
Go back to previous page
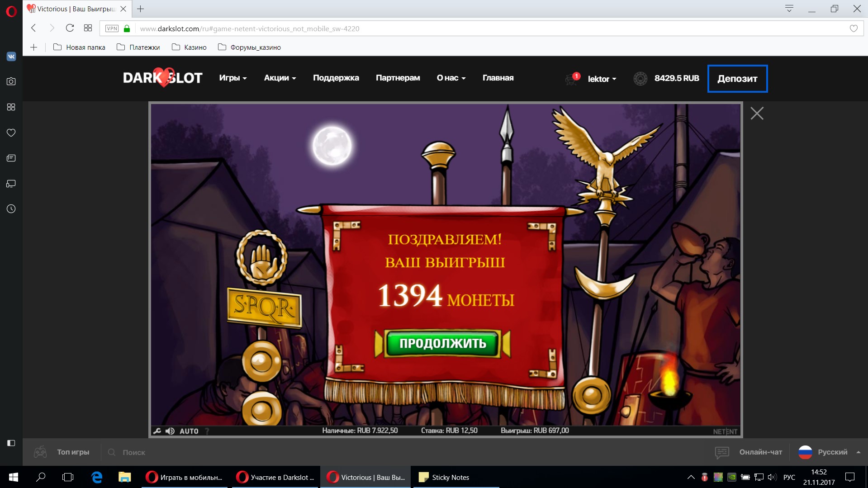(x=33, y=28)
